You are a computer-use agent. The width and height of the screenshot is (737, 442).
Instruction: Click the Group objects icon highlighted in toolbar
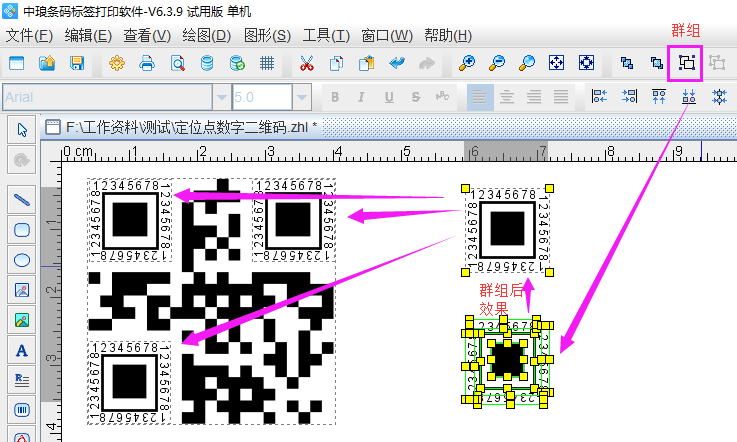(686, 63)
